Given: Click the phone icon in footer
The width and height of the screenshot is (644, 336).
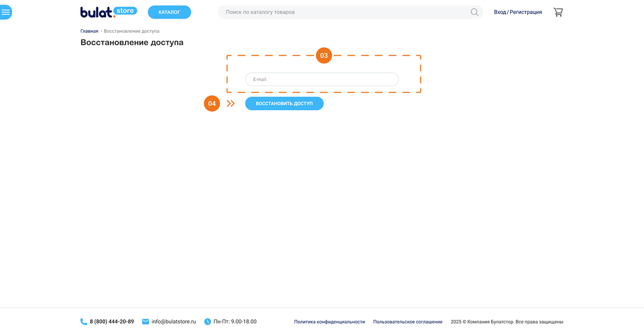Looking at the screenshot, I should (x=84, y=322).
